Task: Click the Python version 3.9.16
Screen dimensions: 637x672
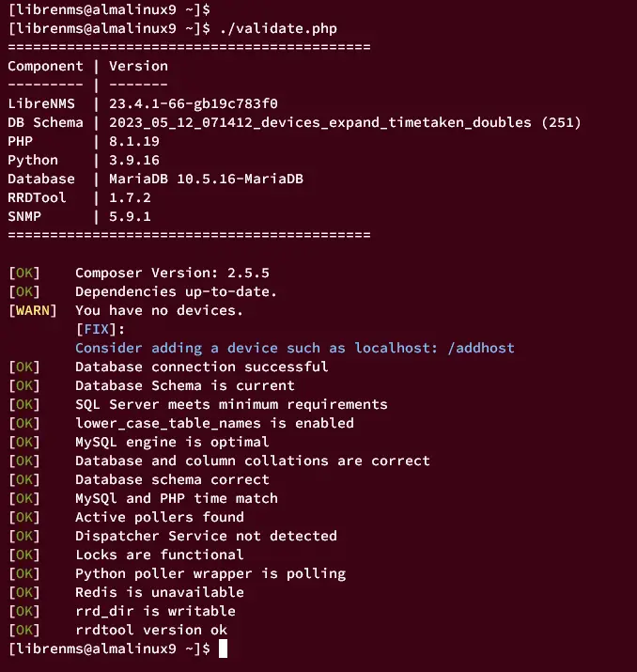Action: (134, 160)
